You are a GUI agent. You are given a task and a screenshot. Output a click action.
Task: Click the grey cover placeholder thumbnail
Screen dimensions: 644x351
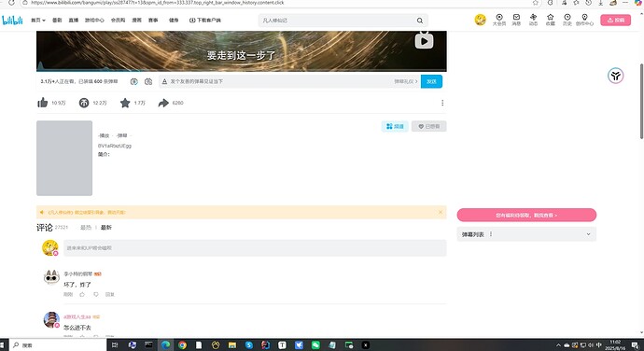[64, 158]
